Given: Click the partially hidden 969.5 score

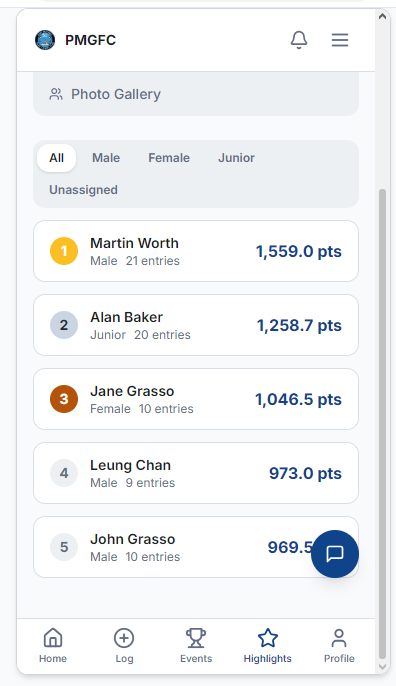Looking at the screenshot, I should click(290, 547).
